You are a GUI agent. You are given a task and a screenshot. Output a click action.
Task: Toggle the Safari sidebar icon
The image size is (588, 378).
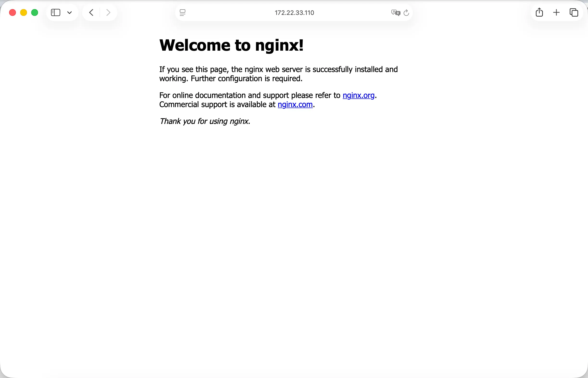[56, 12]
